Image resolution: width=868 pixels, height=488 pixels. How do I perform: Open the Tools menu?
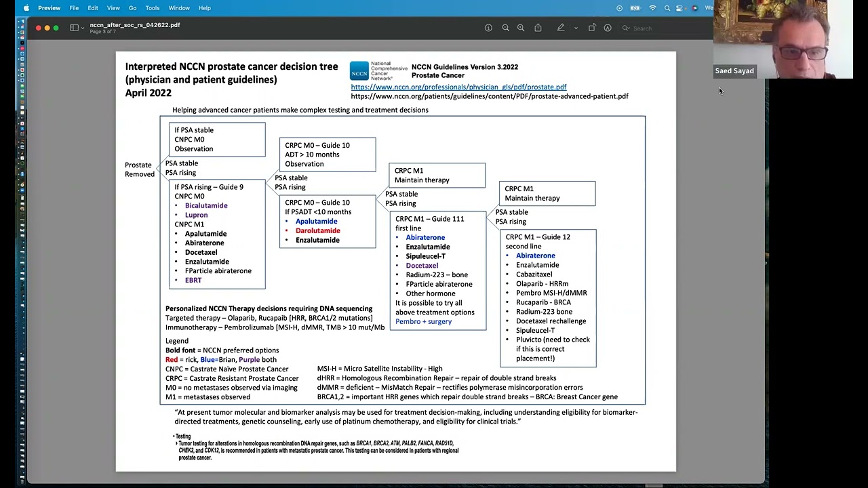pyautogui.click(x=153, y=8)
